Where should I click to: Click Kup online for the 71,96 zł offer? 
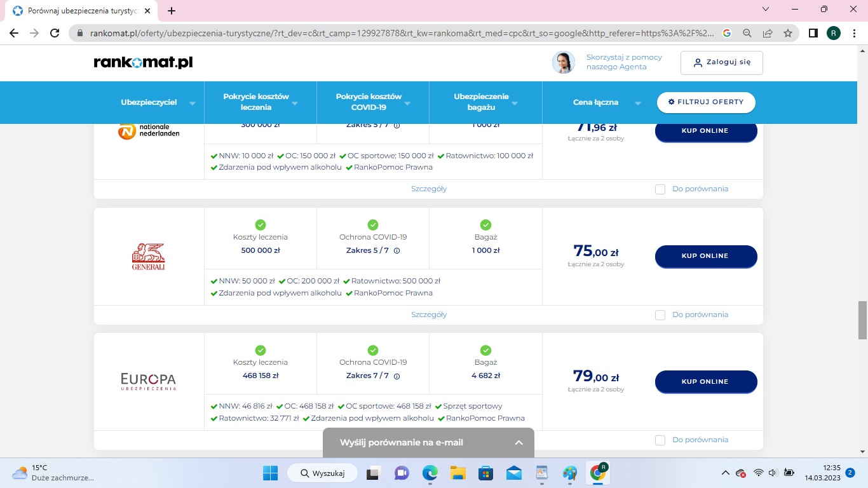(706, 131)
